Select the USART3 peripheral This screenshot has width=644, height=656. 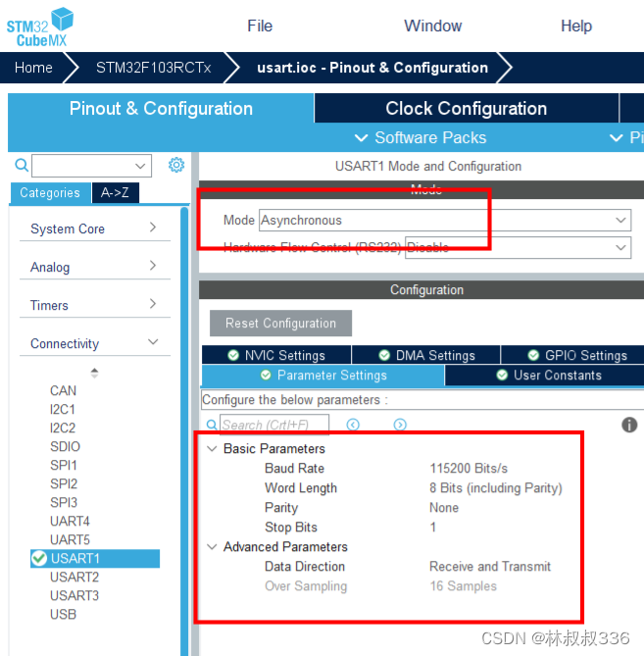(x=74, y=595)
